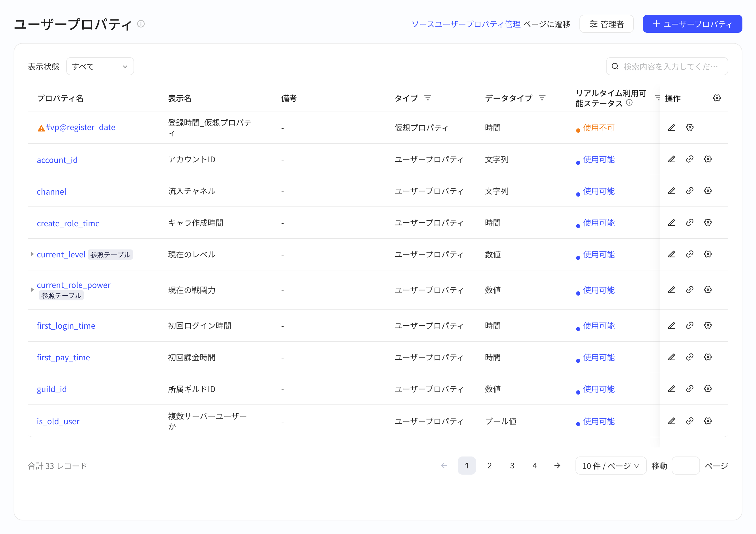Select page 1 in pagination
Image resolution: width=756 pixels, height=534 pixels.
[x=467, y=466]
